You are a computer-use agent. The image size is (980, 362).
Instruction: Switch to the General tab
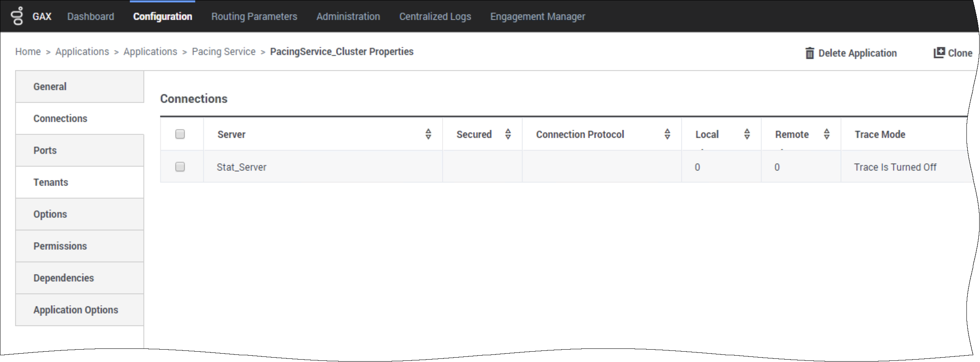(80, 87)
